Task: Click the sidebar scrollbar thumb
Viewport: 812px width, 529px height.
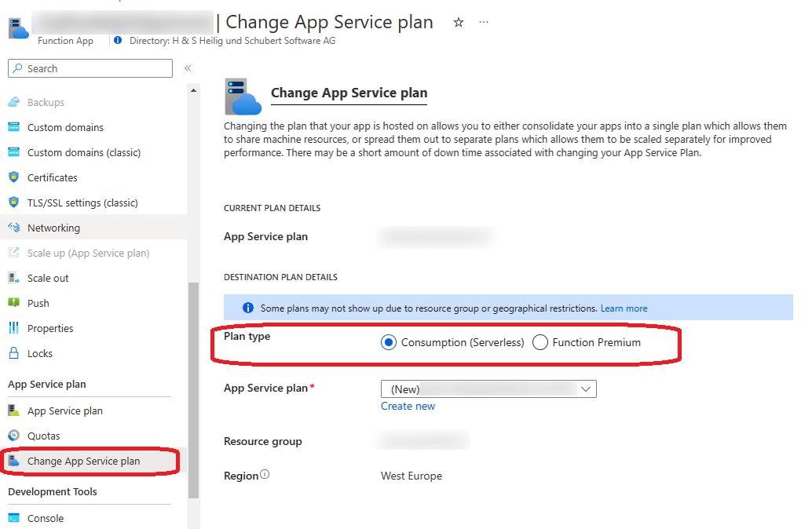Action: click(x=193, y=390)
